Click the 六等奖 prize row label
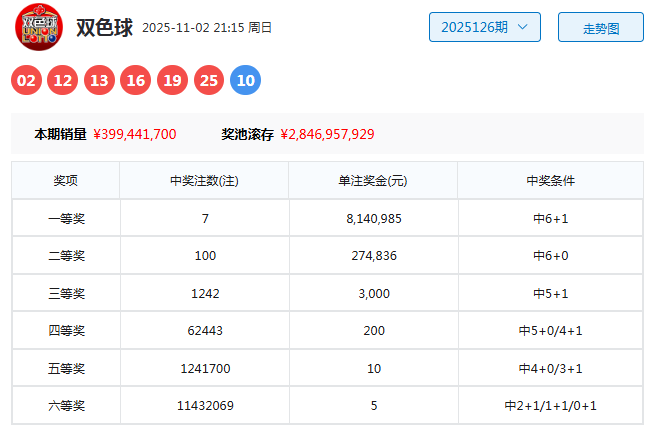The height and width of the screenshot is (437, 660). click(66, 406)
